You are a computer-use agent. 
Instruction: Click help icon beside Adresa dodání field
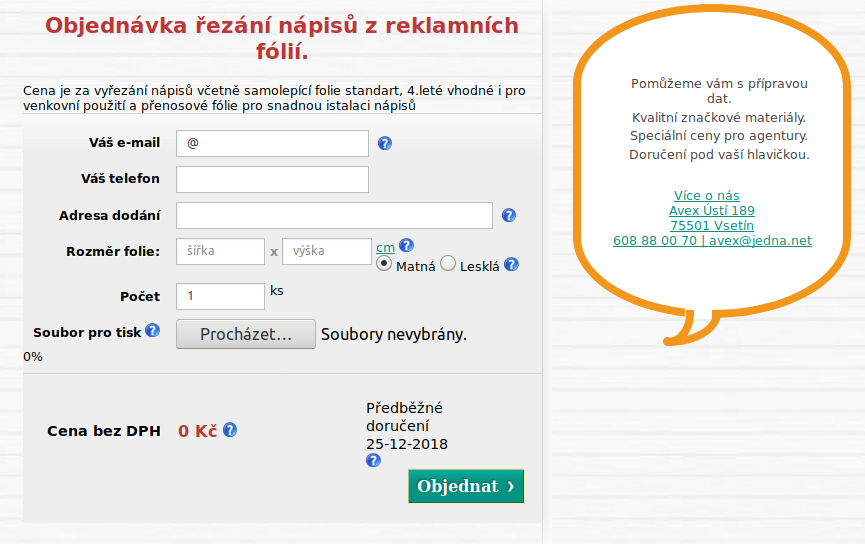pos(508,215)
